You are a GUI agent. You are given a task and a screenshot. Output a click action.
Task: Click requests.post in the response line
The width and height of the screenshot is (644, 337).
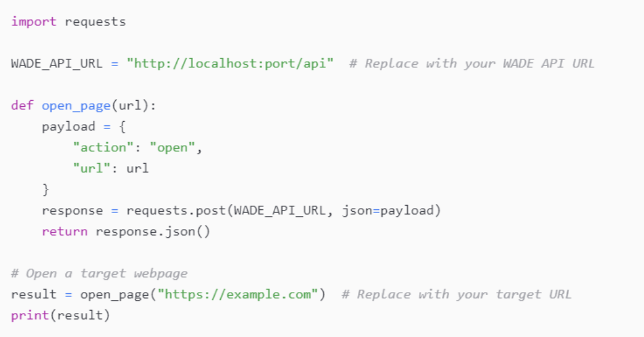[176, 211]
